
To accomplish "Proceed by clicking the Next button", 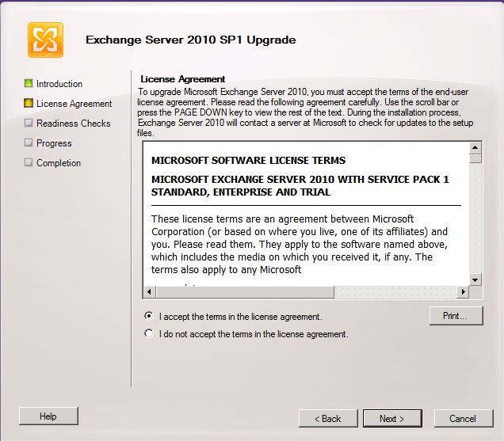I will 392,418.
